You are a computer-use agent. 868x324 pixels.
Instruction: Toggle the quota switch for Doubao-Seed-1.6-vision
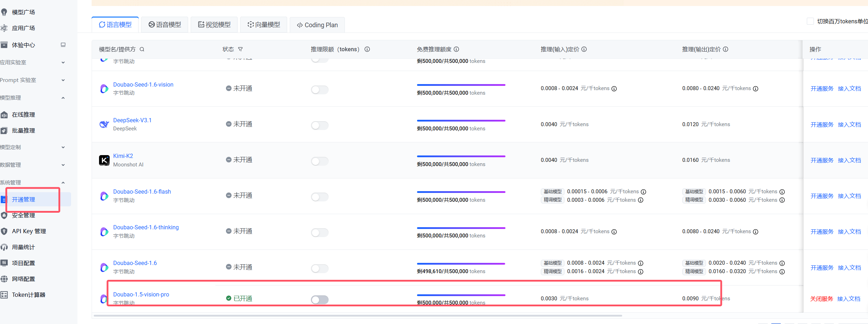point(320,90)
